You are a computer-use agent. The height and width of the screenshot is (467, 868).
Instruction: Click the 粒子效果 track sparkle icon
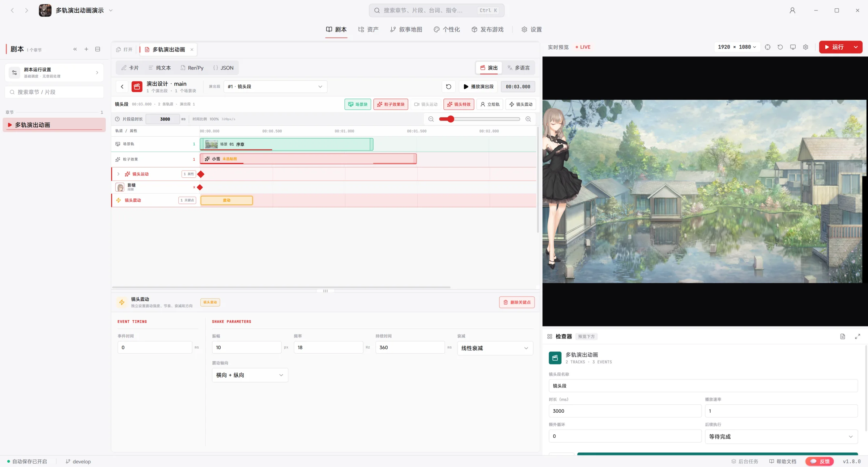(x=118, y=159)
